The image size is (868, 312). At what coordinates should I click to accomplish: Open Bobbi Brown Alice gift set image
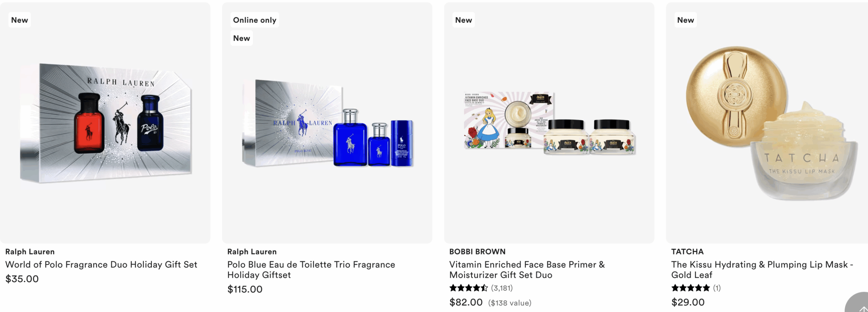point(549,123)
